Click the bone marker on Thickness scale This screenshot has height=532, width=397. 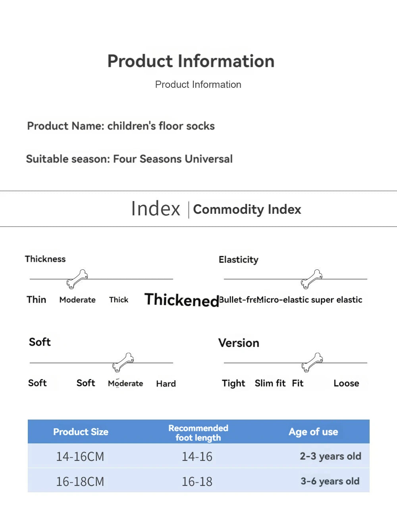77,279
